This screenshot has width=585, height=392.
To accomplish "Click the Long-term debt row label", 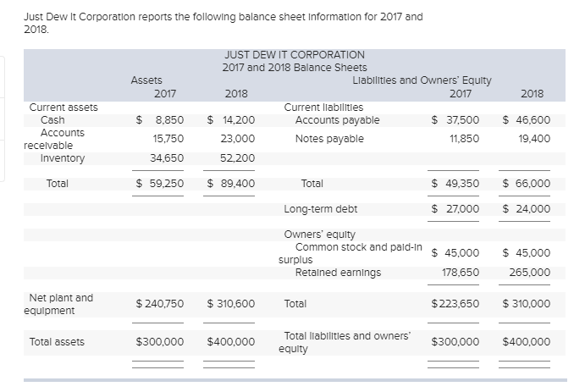I will 321,209.
